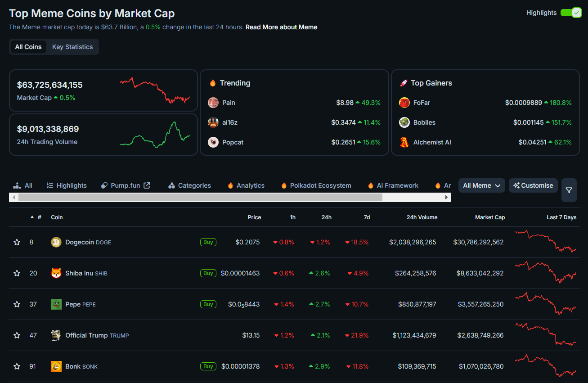Click Buy button for Dogecoin

[x=208, y=242]
